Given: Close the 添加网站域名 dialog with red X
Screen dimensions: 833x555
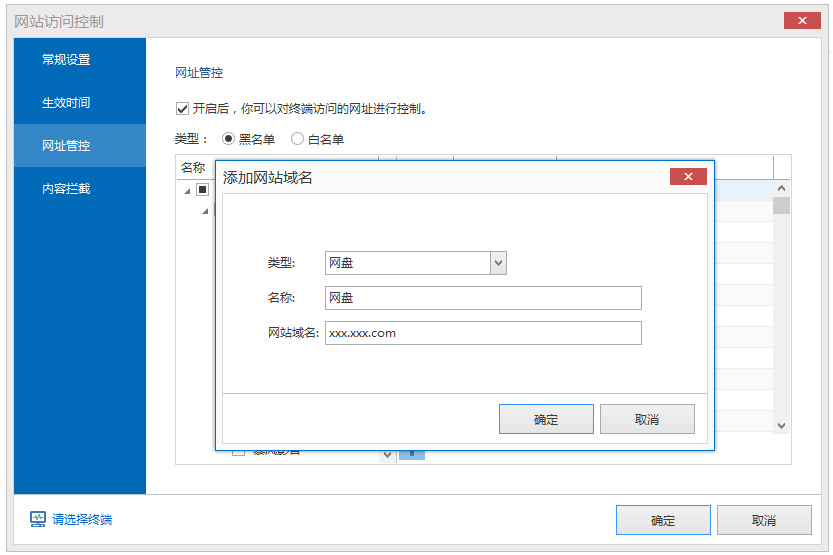Looking at the screenshot, I should pyautogui.click(x=688, y=177).
